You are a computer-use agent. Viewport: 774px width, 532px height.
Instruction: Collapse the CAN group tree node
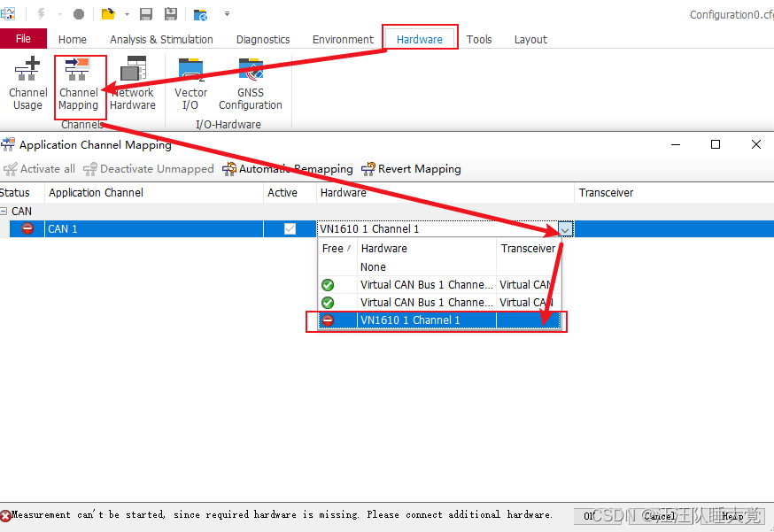pyautogui.click(x=4, y=212)
